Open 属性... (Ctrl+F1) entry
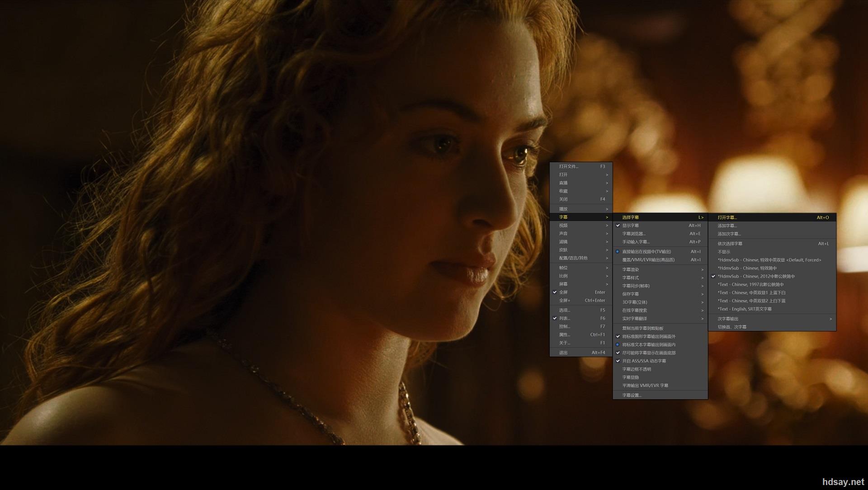 point(581,335)
